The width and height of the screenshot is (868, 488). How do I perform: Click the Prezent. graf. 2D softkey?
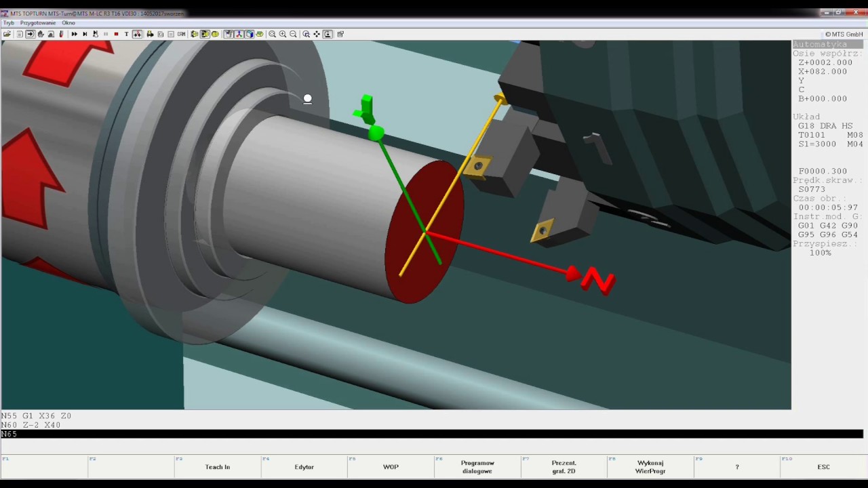[564, 467]
